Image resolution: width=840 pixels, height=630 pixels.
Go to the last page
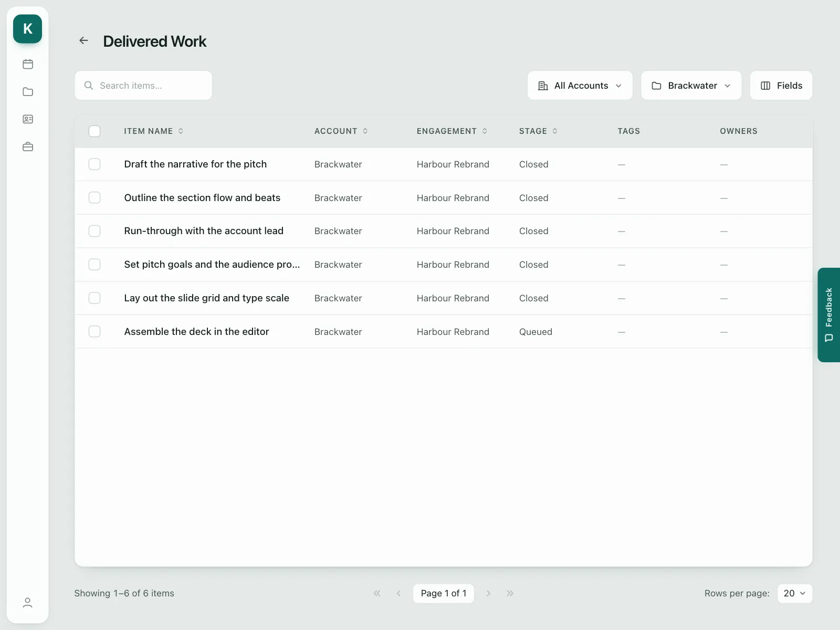coord(510,593)
